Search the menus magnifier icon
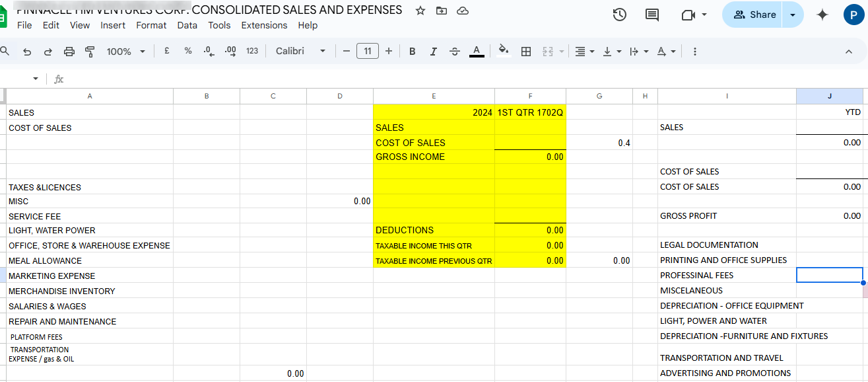Viewport: 868px width, 382px height. coord(5,51)
